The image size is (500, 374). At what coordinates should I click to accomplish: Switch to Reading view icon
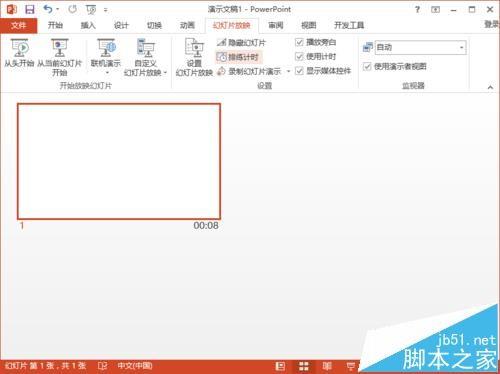pyautogui.click(x=327, y=366)
